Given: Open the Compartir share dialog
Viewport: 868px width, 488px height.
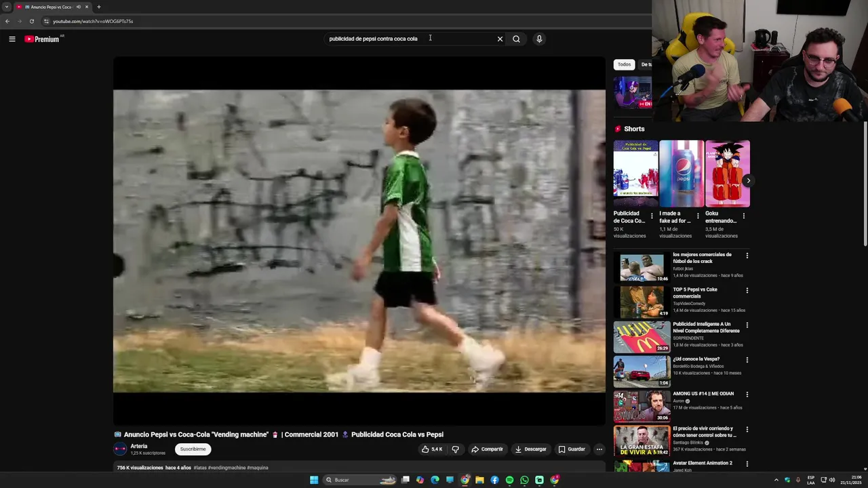Looking at the screenshot, I should tap(487, 449).
